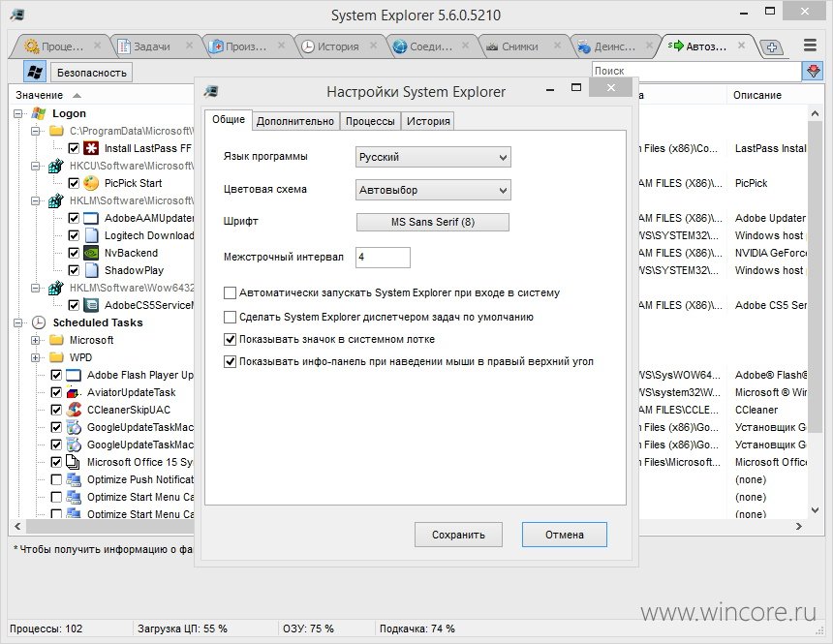Screen dimensions: 833x644
Task: Sort by the Описание column header
Action: pos(757,95)
